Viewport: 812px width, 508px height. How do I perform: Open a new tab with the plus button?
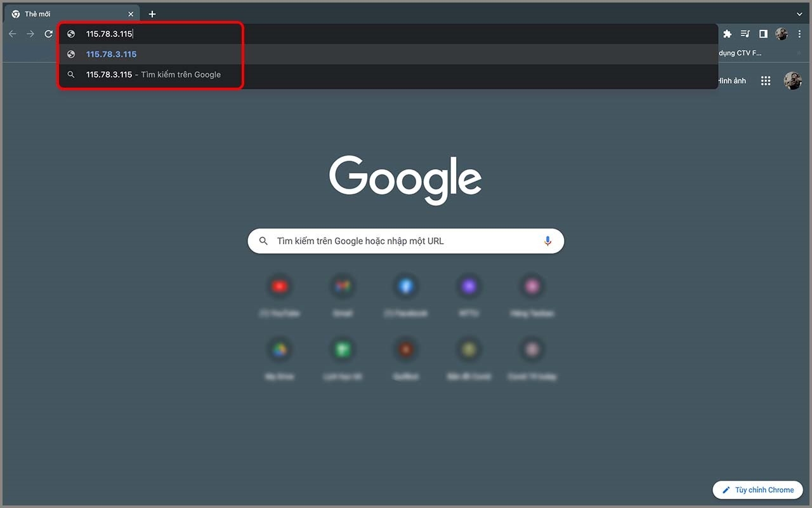[x=152, y=14]
